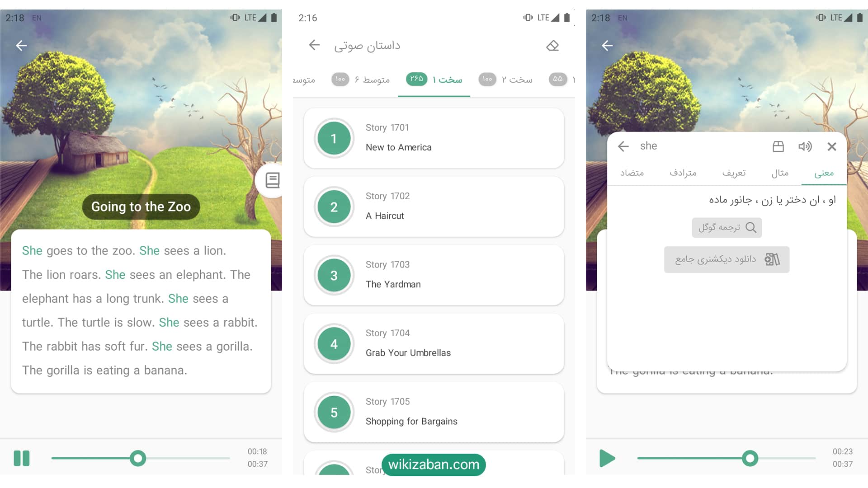Viewport: 868px width, 488px height.
Task: Select the 'معنی' tab in dictionary
Action: click(x=826, y=173)
